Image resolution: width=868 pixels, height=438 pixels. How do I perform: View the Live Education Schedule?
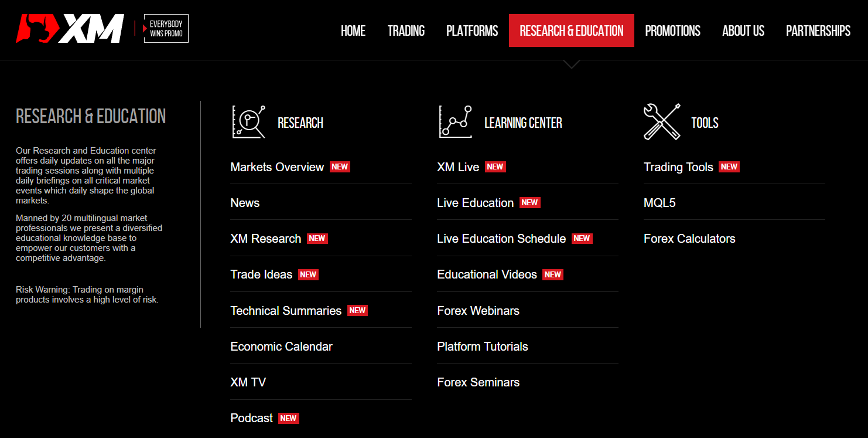click(501, 239)
